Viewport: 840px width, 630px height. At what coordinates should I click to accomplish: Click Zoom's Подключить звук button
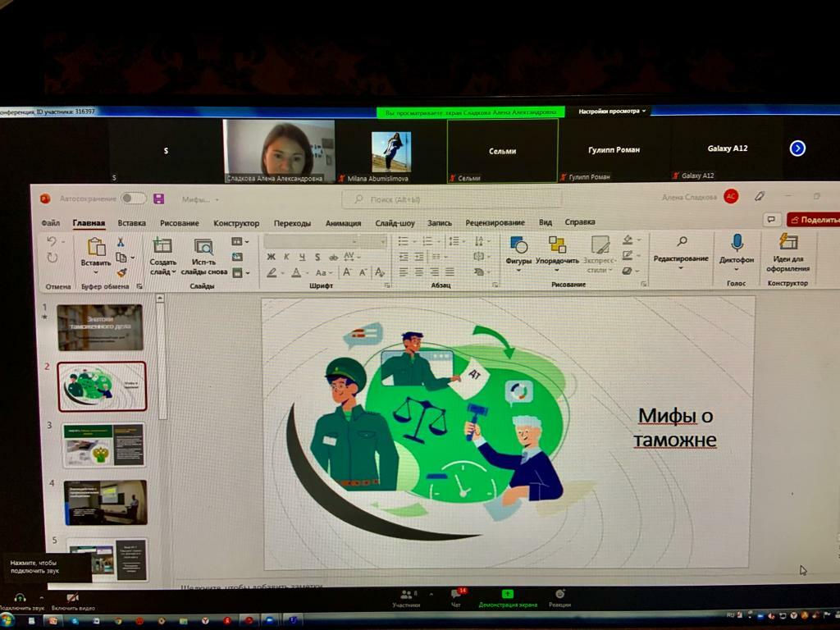click(x=21, y=601)
